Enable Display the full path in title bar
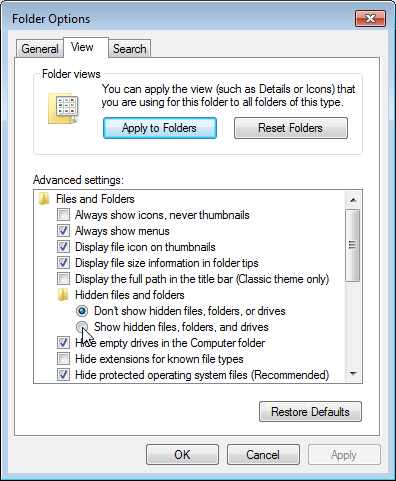This screenshot has width=396, height=481. tap(63, 279)
